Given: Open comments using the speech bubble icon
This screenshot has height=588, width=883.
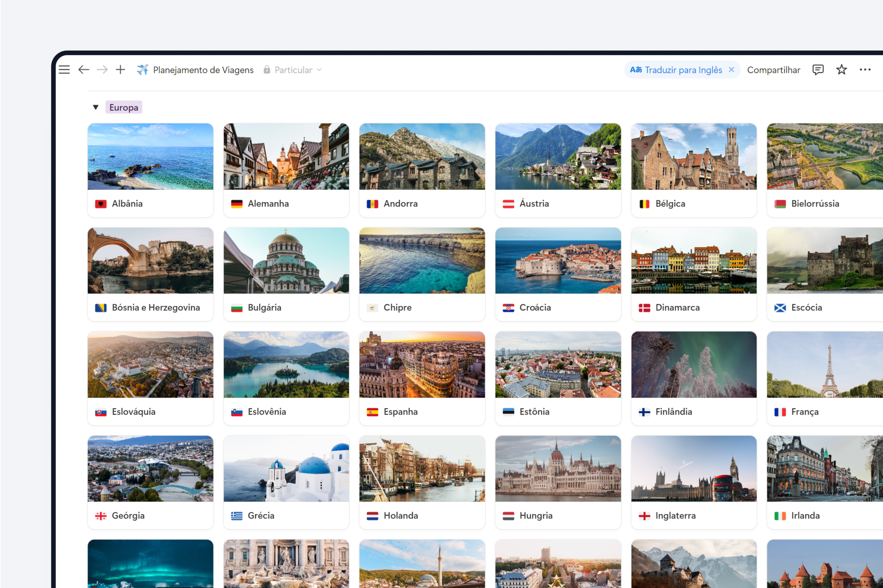Looking at the screenshot, I should 818,69.
